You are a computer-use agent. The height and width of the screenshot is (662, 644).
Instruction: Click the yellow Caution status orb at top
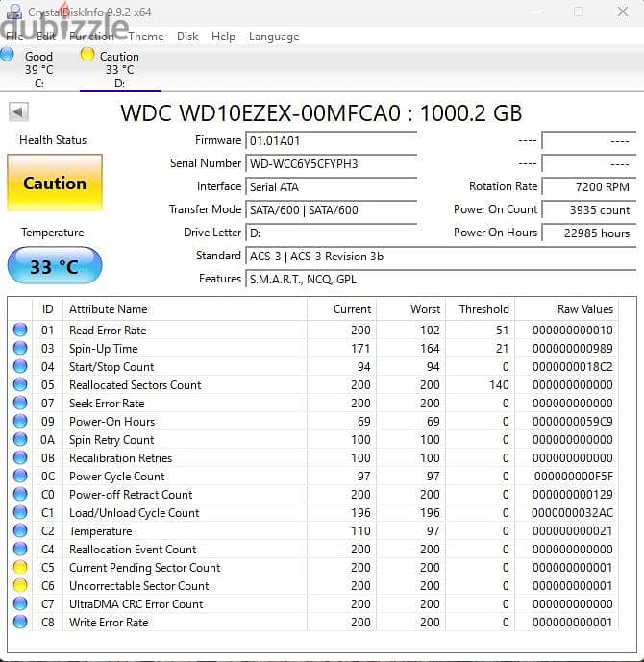click(87, 55)
